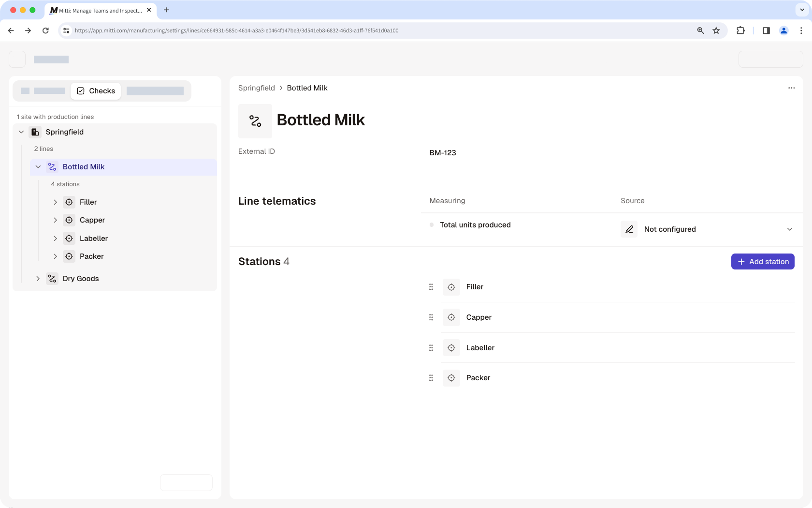812x508 pixels.
Task: Select Filler station in sidebar tree
Action: point(88,202)
